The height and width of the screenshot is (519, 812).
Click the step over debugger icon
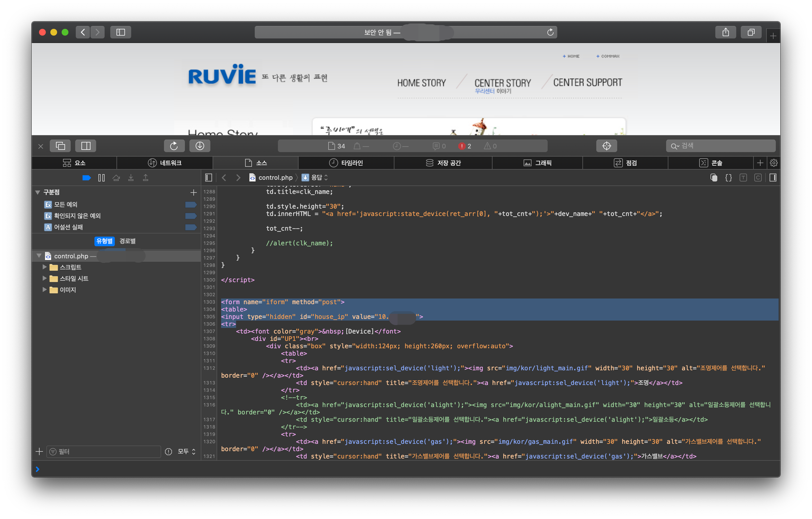point(116,178)
